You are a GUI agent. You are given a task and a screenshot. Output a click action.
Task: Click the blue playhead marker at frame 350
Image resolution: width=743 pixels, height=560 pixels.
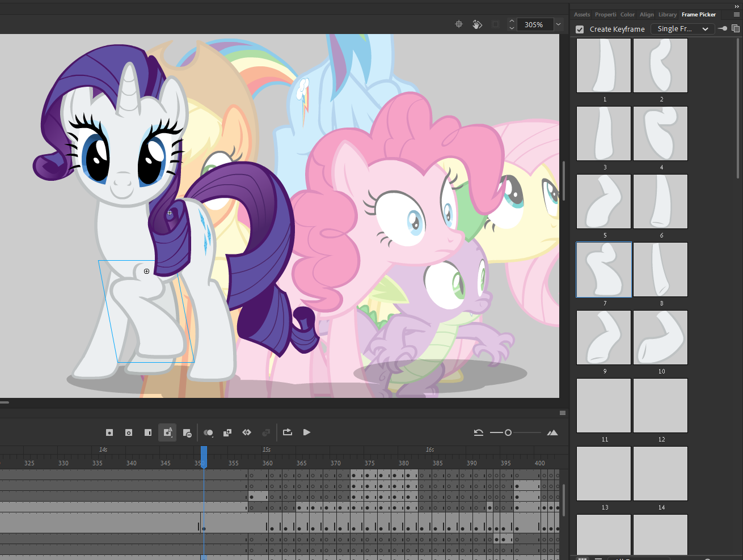pyautogui.click(x=204, y=457)
